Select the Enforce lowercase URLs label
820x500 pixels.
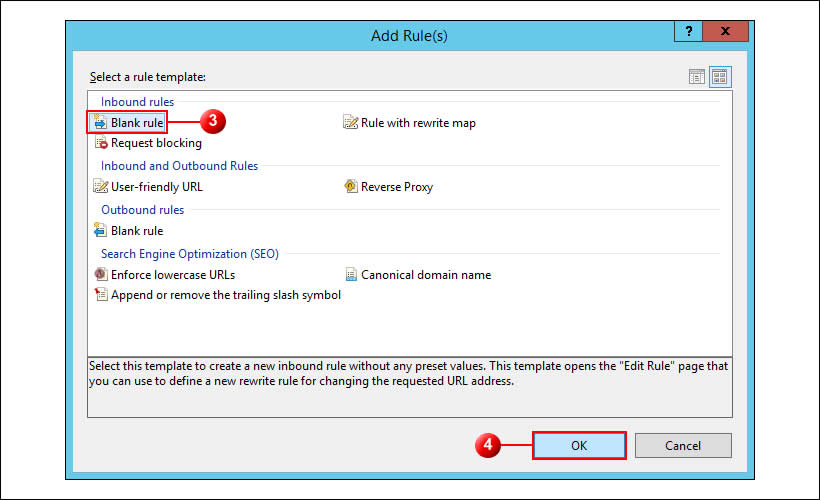tap(173, 275)
